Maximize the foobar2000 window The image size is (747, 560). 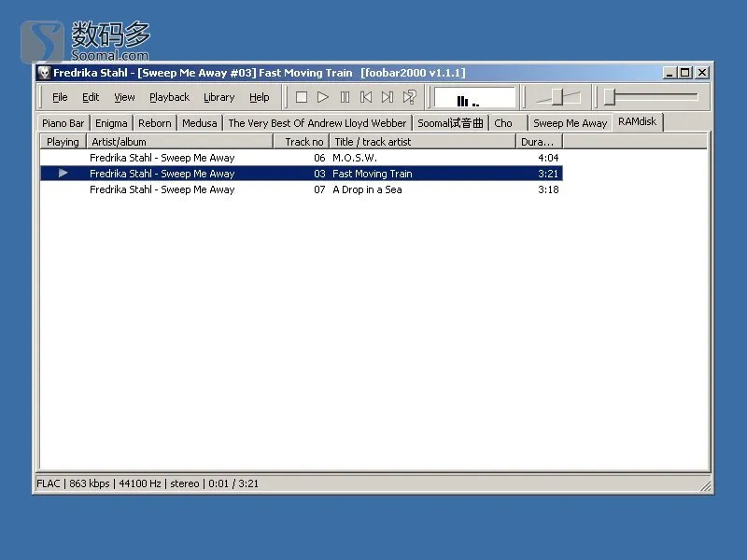(x=685, y=73)
